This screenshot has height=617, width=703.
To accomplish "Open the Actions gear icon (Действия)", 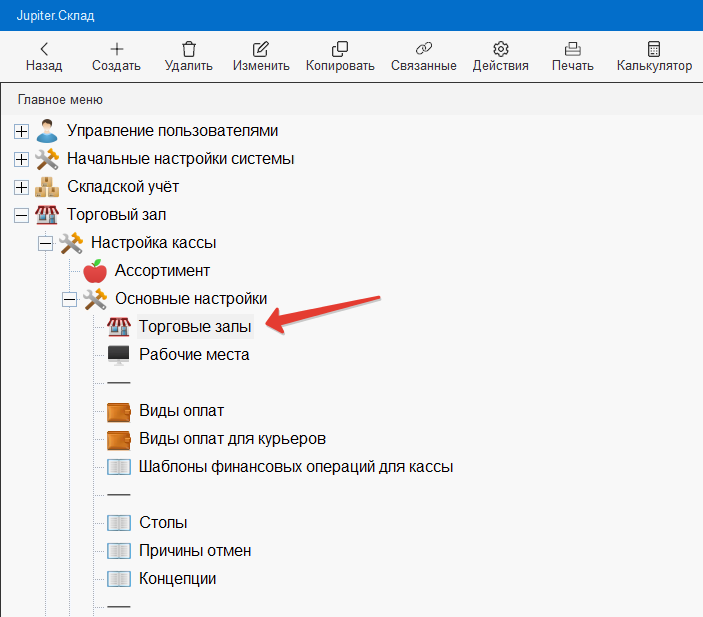I will point(501,49).
